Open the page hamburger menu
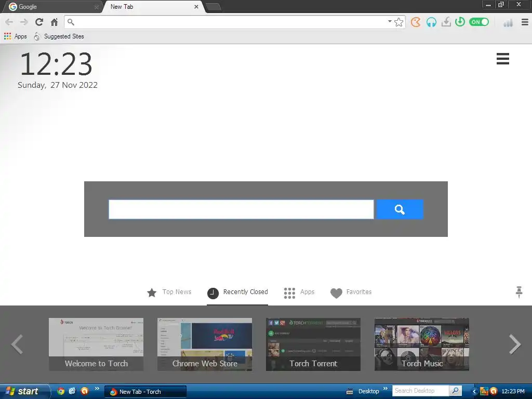The height and width of the screenshot is (399, 532). [x=502, y=59]
